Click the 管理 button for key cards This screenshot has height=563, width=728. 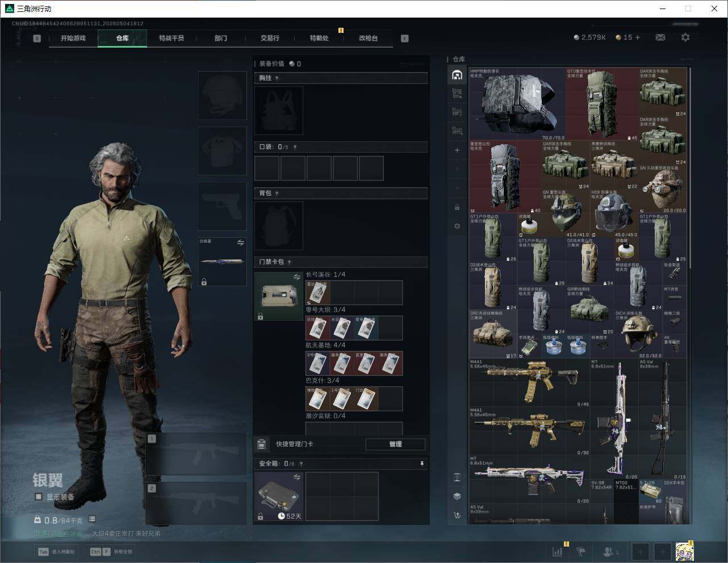(x=395, y=444)
